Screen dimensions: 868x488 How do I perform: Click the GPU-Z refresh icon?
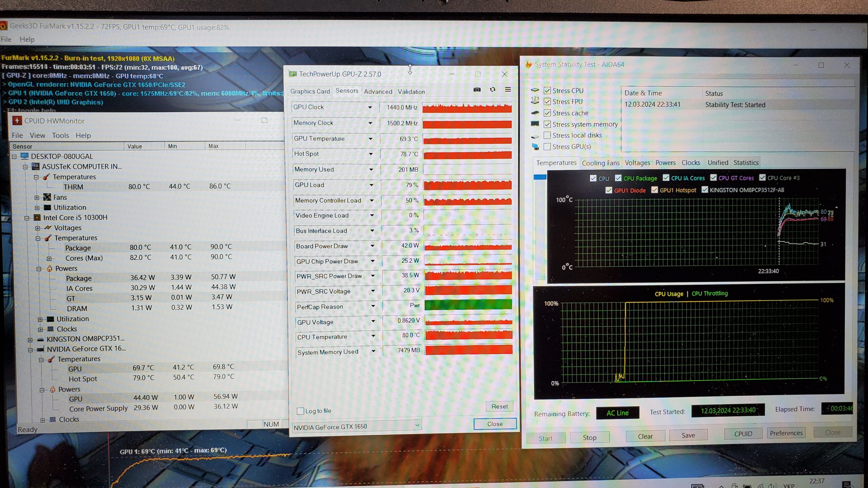pyautogui.click(x=493, y=89)
